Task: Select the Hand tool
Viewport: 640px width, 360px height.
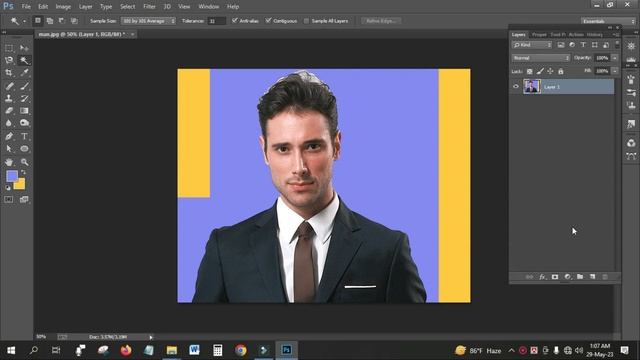Action: (9, 162)
